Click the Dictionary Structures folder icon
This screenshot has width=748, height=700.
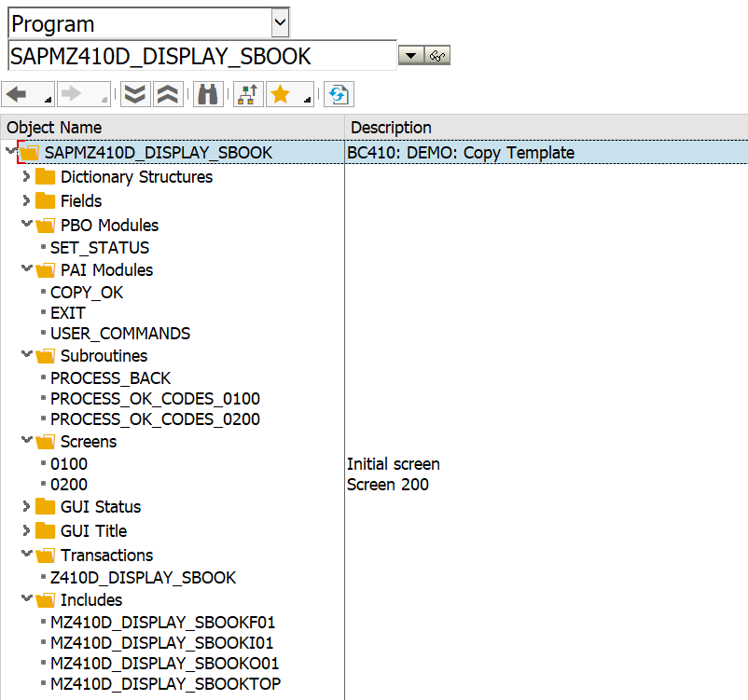pos(46,176)
